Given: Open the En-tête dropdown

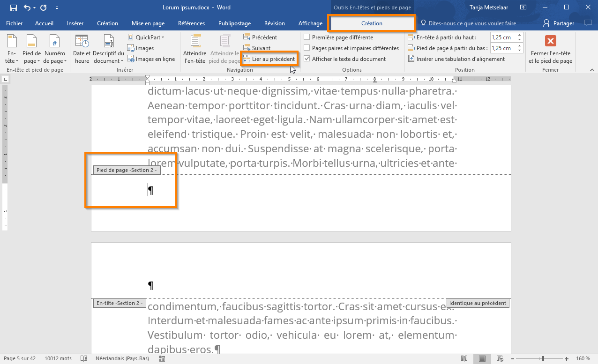Looking at the screenshot, I should tap(12, 50).
